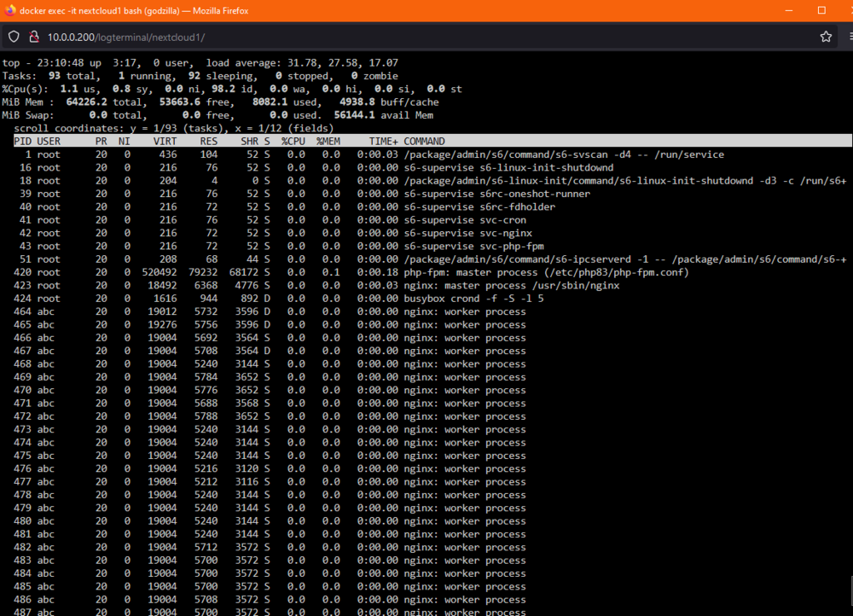Open the Firefox application menu
Viewport: 853px width, 616px height.
click(850, 37)
